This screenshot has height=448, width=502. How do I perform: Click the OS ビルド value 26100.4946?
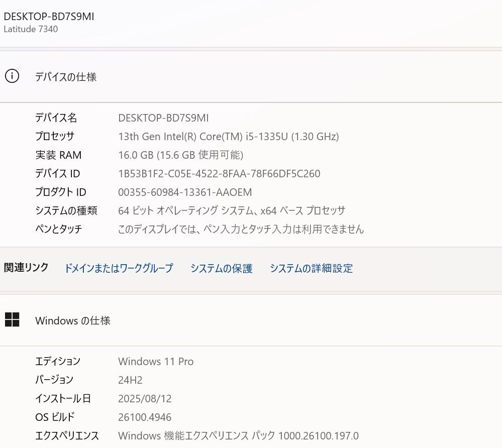[145, 417]
